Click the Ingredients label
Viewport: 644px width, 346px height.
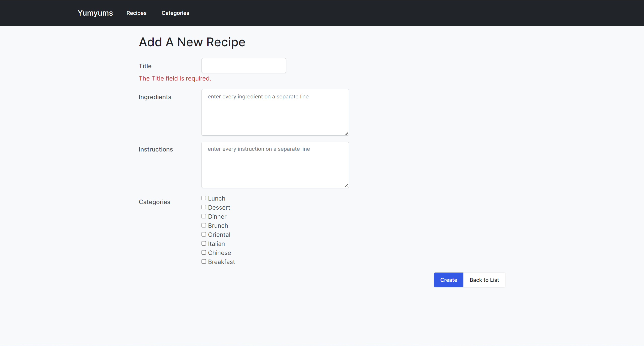(x=155, y=97)
